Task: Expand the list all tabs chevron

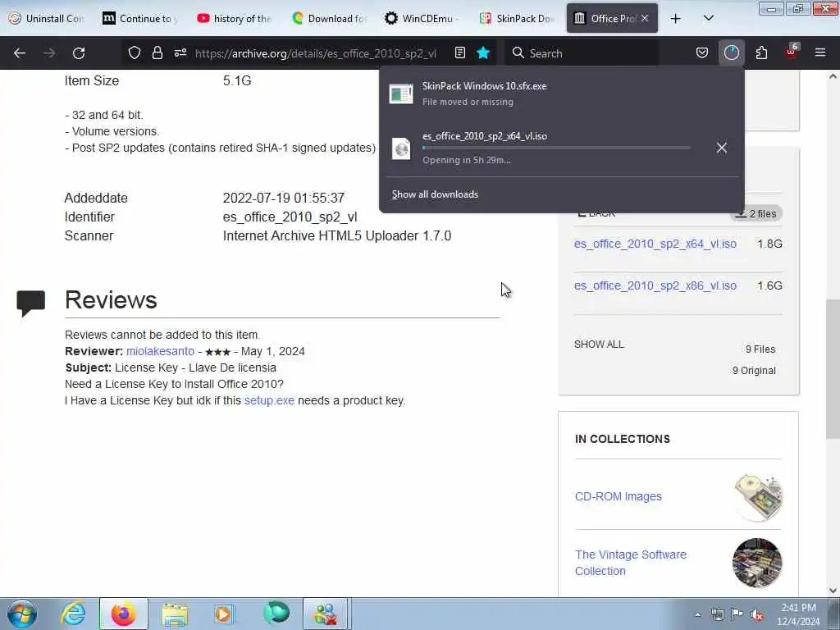Action: pyautogui.click(x=708, y=18)
